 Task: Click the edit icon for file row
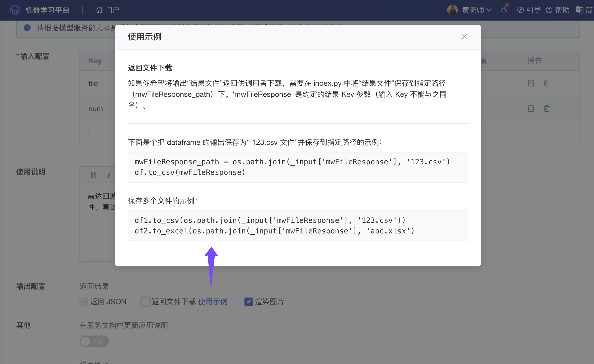point(531,83)
